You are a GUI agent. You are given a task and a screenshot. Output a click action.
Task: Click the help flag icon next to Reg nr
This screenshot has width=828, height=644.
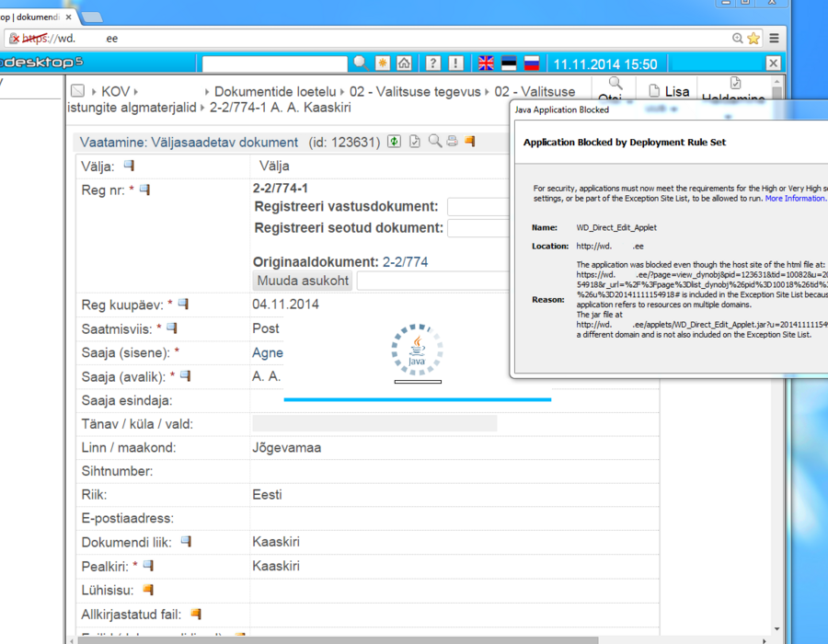(144, 190)
